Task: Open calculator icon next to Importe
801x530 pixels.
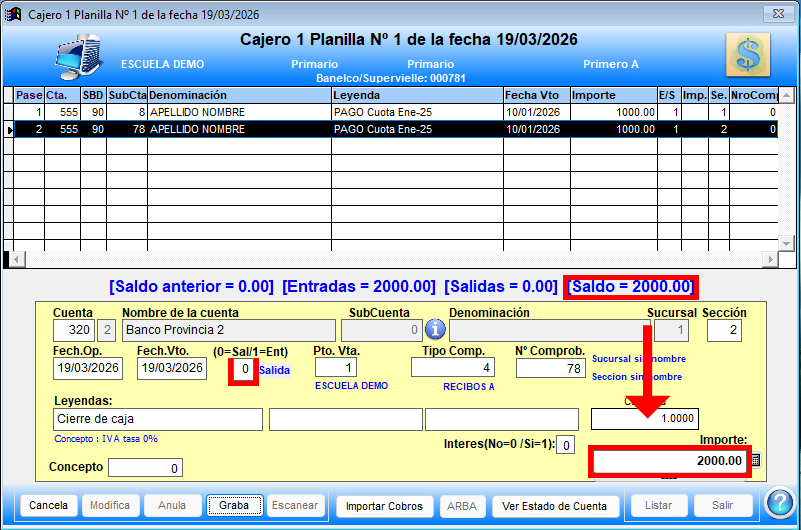Action: [755, 460]
